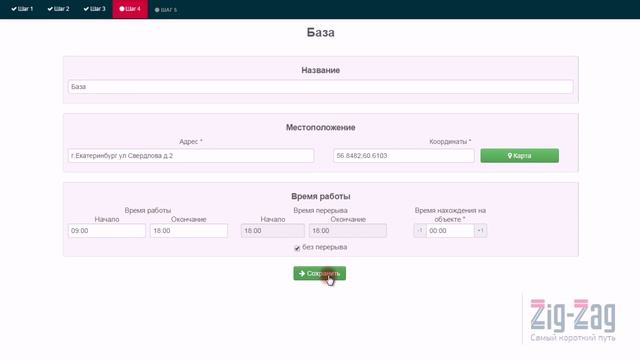Click the break Окончание time field
Viewport: 640px width, 360px height.
point(348,231)
